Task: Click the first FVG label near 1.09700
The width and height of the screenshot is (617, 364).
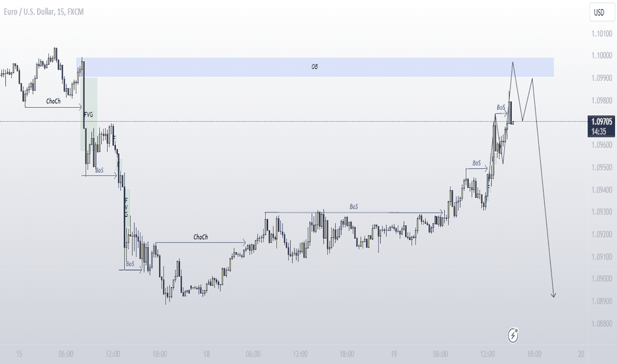Action: 89,114
